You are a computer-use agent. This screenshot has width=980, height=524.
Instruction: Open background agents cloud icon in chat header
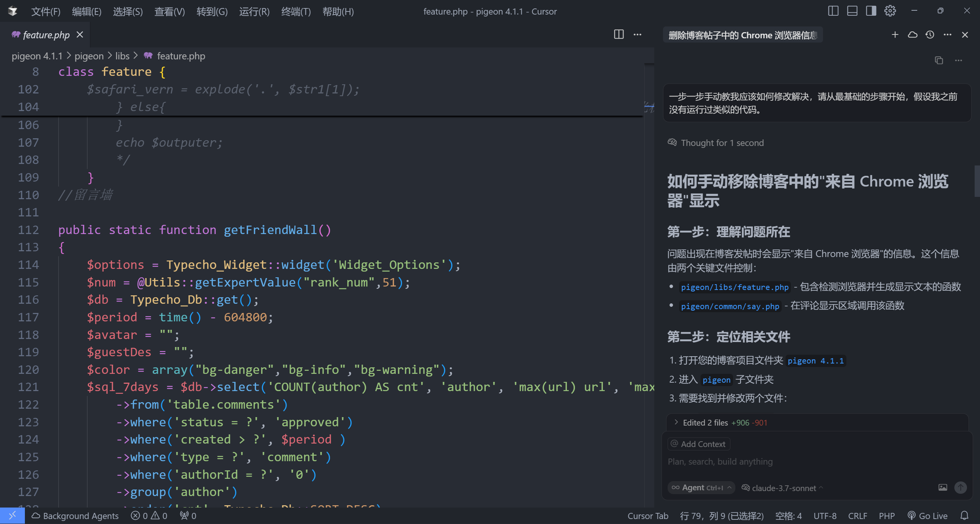pyautogui.click(x=913, y=35)
